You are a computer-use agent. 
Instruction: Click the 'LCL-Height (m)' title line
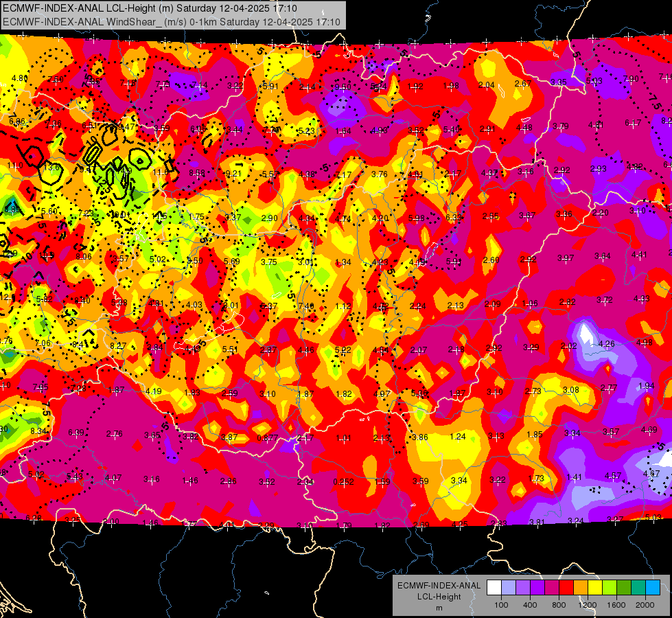pyautogui.click(x=150, y=8)
